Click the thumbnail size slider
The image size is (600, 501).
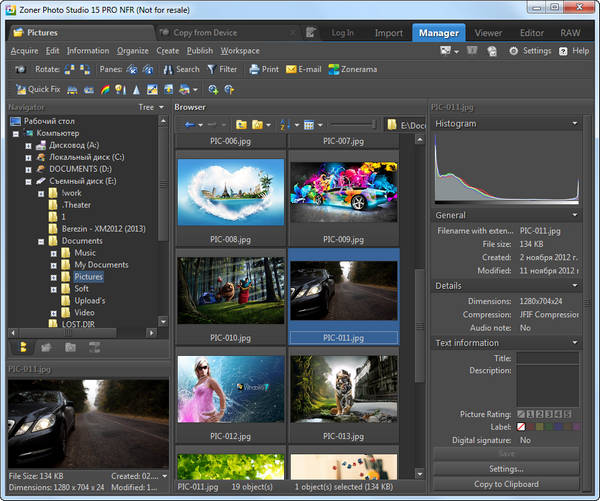[x=352, y=125]
